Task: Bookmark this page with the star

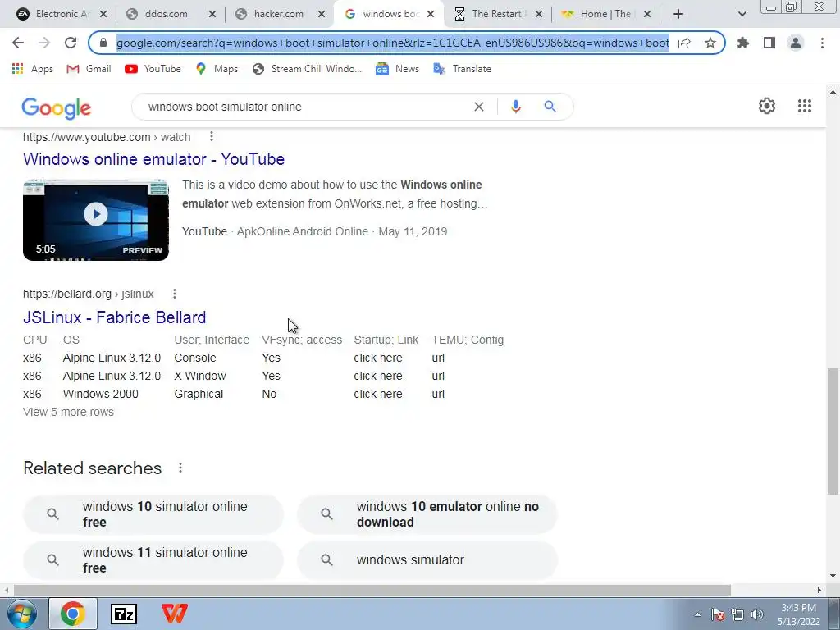Action: pos(710,43)
